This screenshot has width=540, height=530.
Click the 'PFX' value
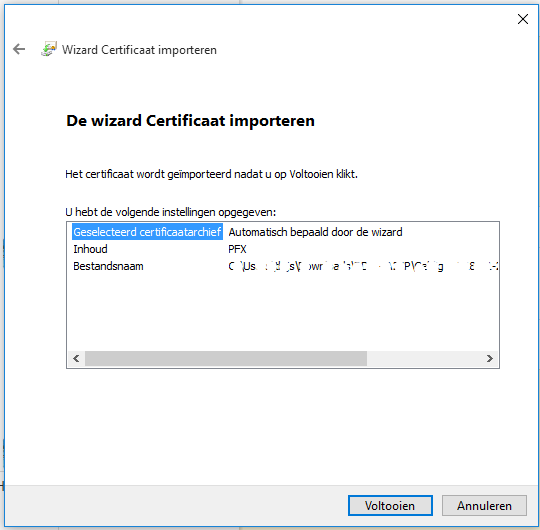pyautogui.click(x=237, y=249)
